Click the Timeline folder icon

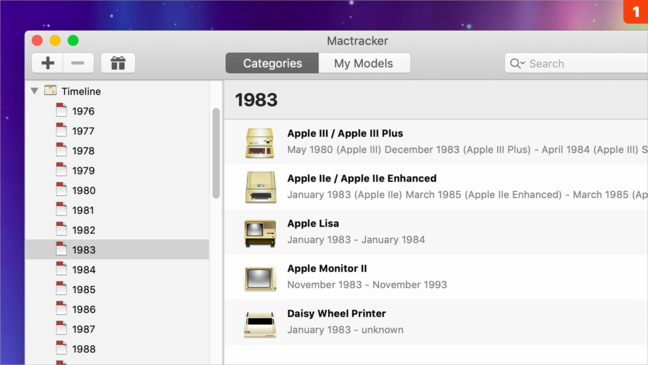[50, 90]
